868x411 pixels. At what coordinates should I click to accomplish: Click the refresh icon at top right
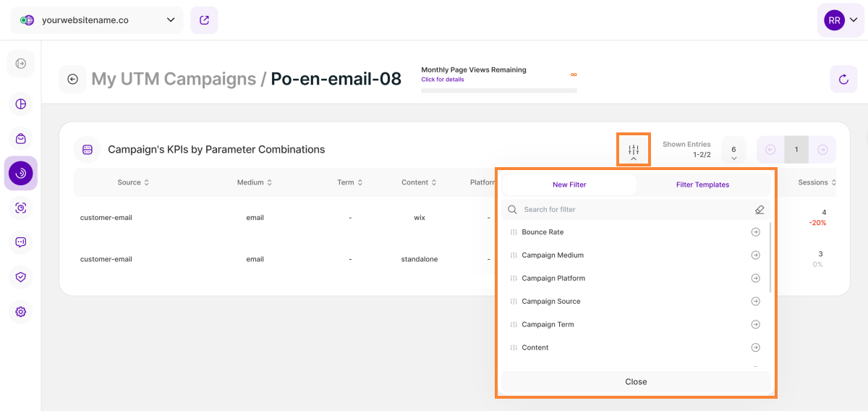[843, 79]
